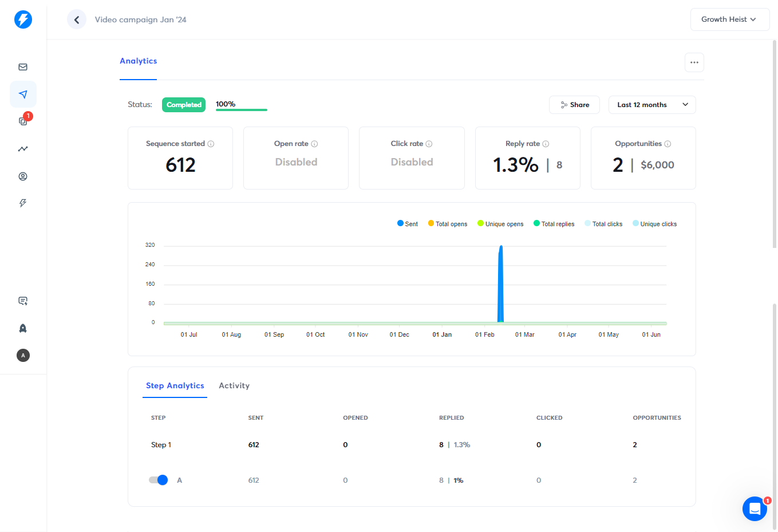Toggle Total clicks series in legend
Image resolution: width=778 pixels, height=532 pixels.
point(603,224)
